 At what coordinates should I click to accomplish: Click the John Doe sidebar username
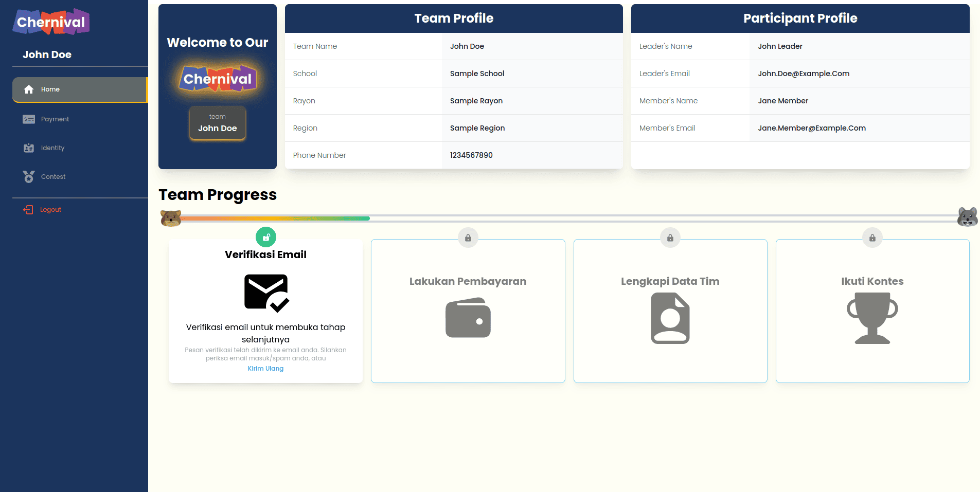click(47, 54)
